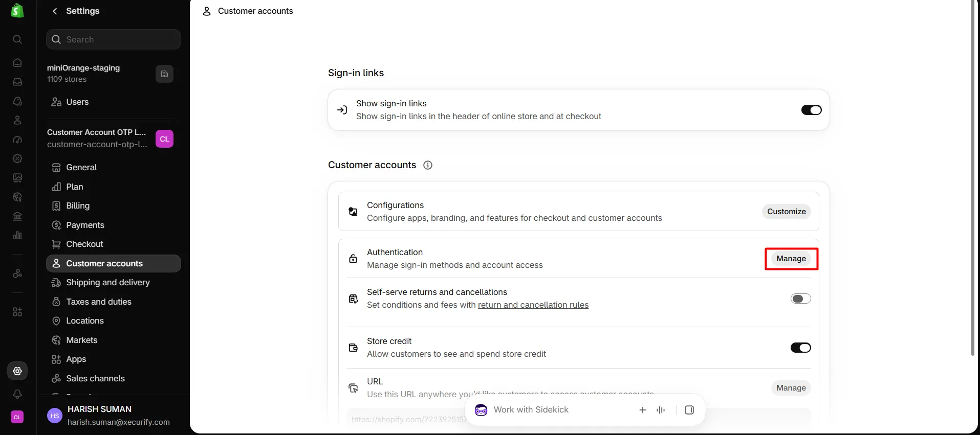
Task: Open the Marketing gauge icon in the left rail
Action: 17,140
